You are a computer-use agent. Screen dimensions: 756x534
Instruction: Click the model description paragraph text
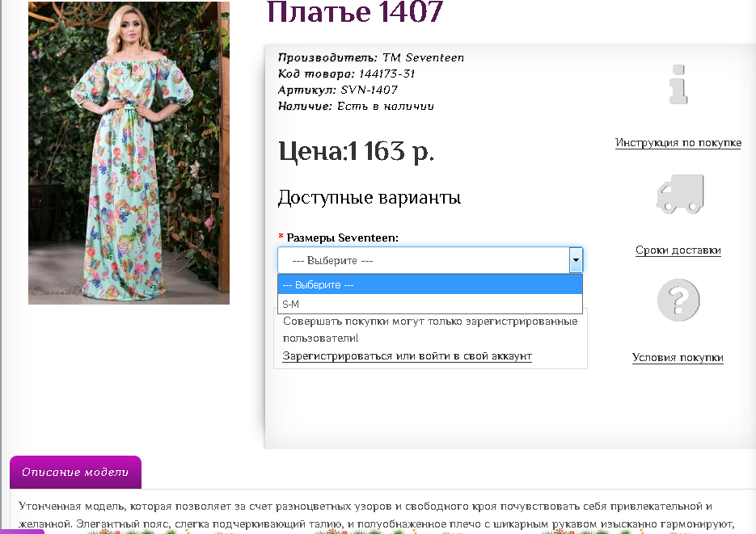point(376,515)
